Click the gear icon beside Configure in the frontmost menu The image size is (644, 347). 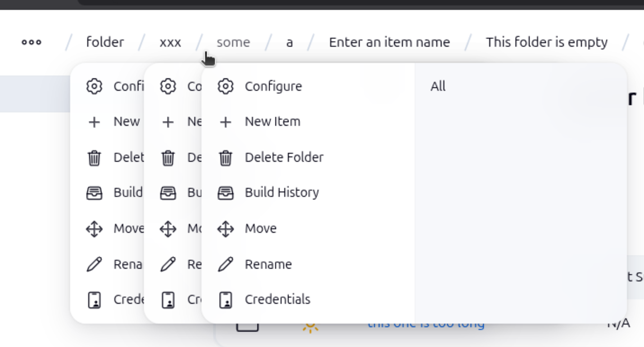[x=226, y=86]
